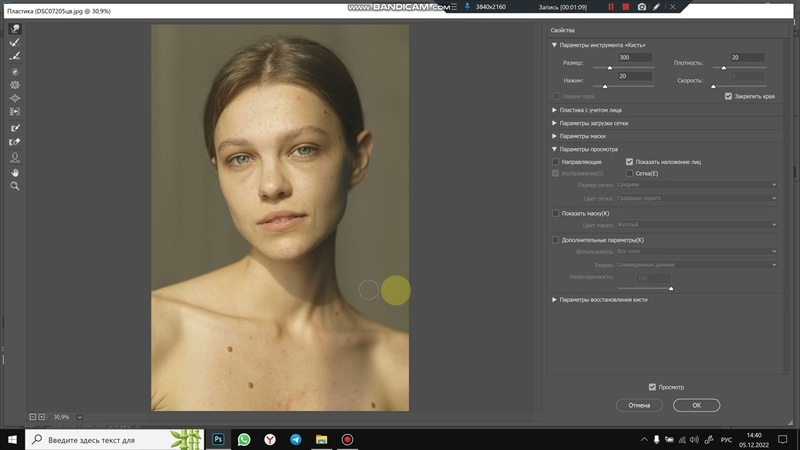Enable the Направляющие checkbox
The height and width of the screenshot is (450, 800).
coord(557,161)
